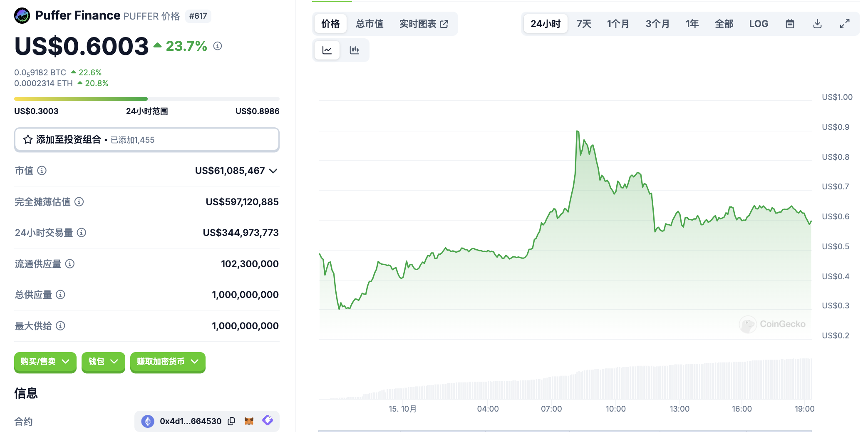Click the US$597,120,885 valuation value

tap(242, 202)
